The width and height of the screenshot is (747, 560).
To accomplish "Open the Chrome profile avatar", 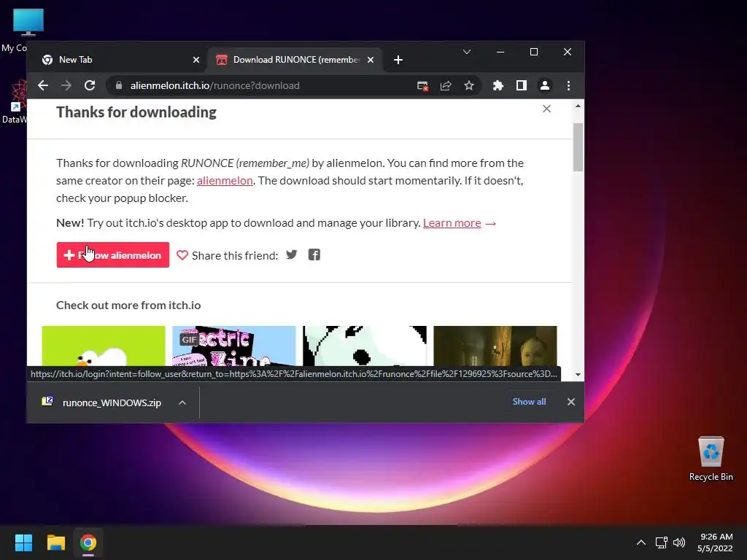I will 544,86.
